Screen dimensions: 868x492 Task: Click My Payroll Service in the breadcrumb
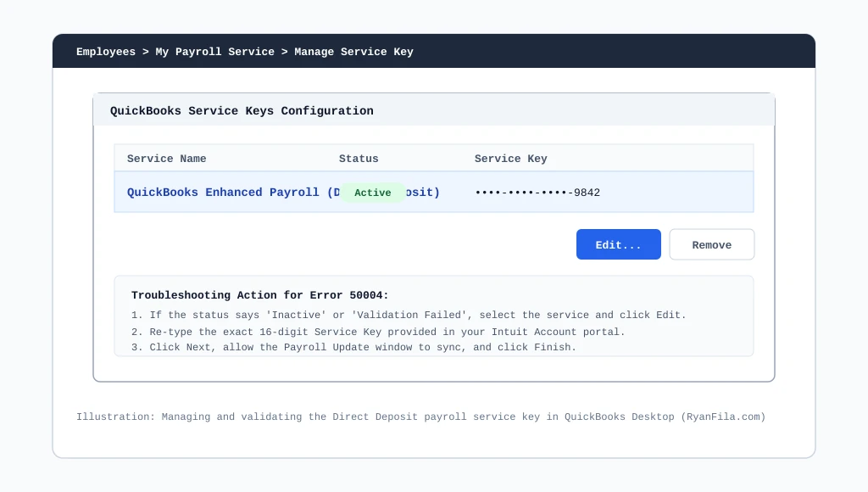pyautogui.click(x=214, y=52)
